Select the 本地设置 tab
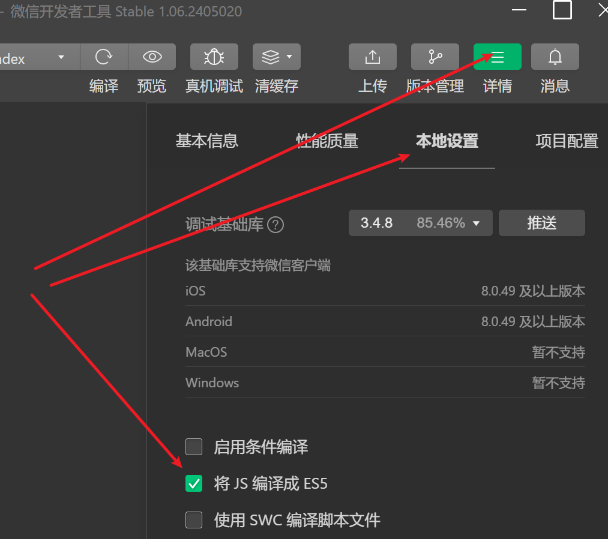608x539 pixels. pyautogui.click(x=447, y=141)
